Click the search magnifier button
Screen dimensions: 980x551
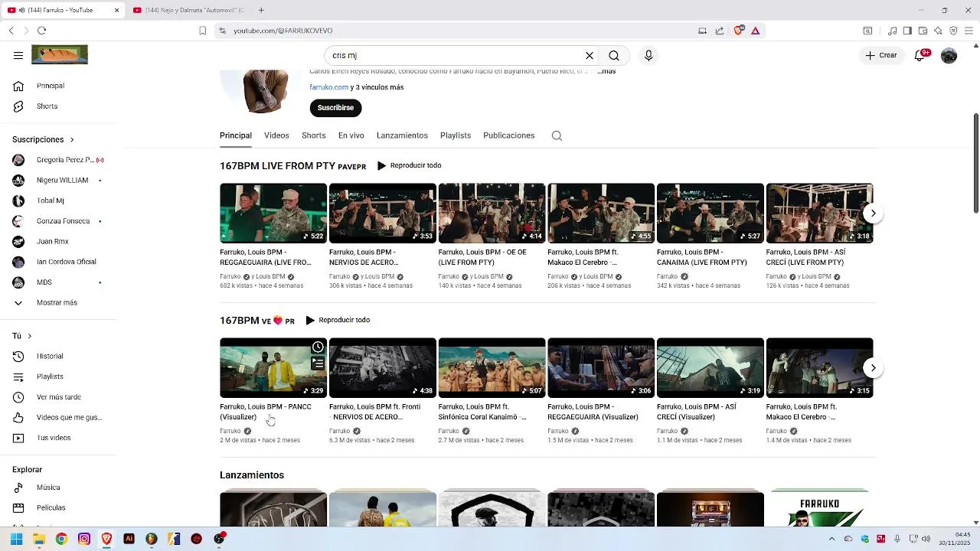(x=614, y=55)
